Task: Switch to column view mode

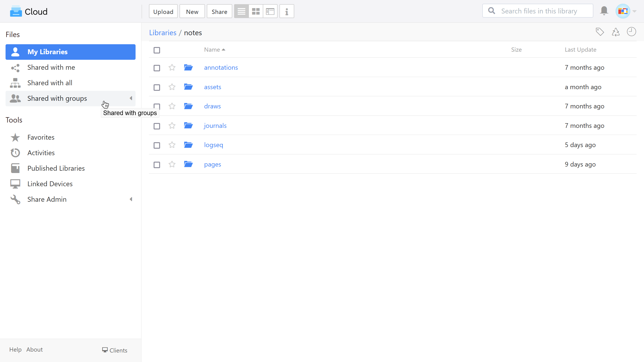Action: tap(270, 11)
